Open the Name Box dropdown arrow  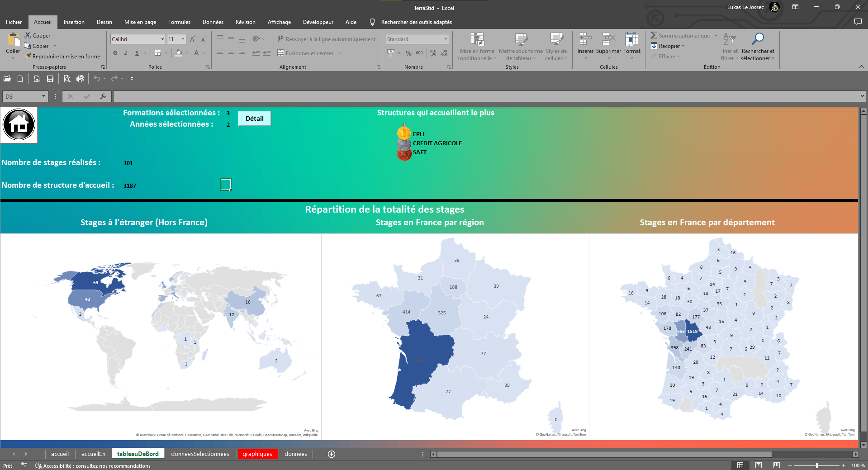43,96
